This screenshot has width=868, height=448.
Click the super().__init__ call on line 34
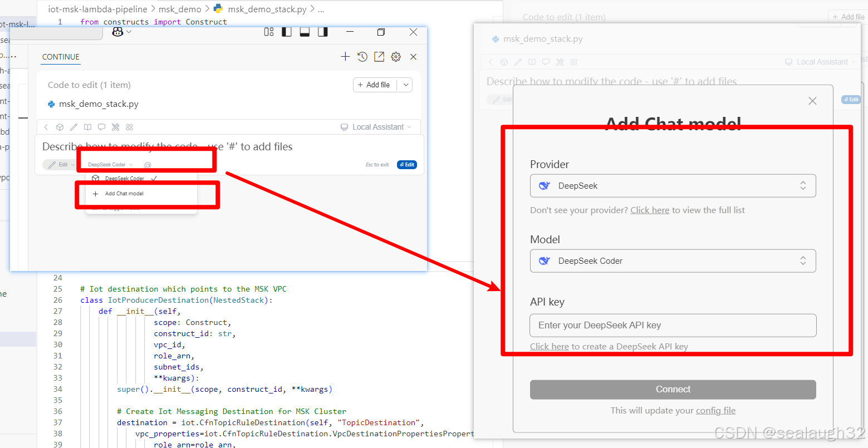point(224,389)
